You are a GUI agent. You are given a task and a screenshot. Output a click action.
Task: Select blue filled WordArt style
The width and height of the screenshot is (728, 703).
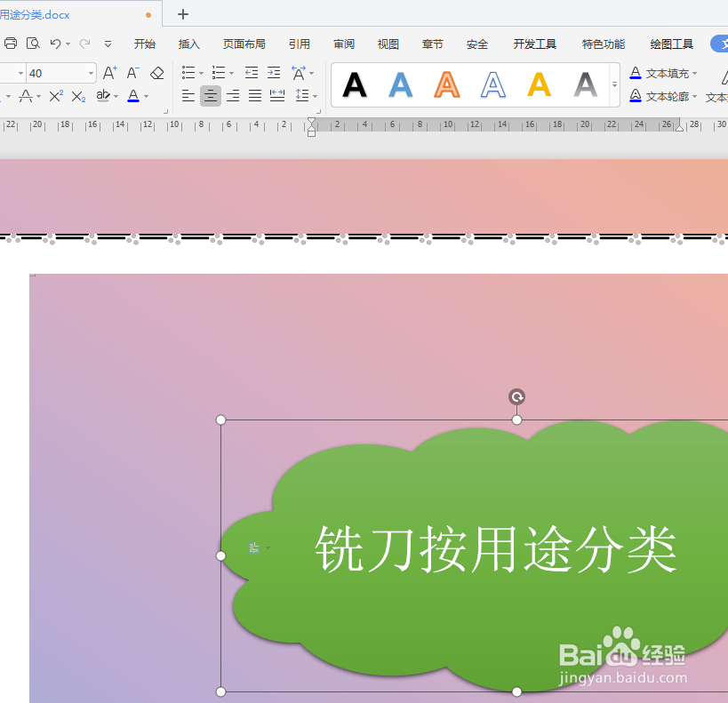coord(401,85)
